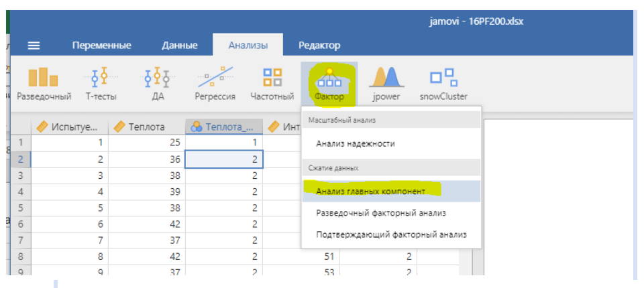
Task: Click the Теплота cell with value 36
Action: click(147, 159)
